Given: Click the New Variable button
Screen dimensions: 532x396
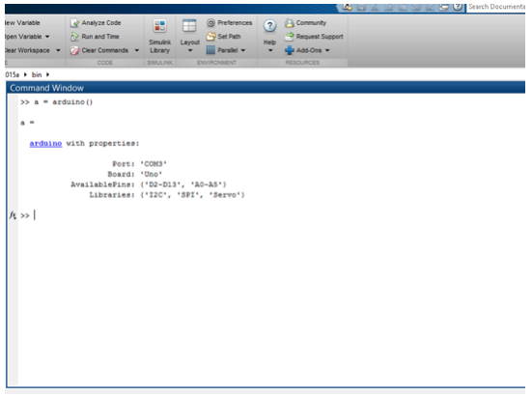Looking at the screenshot, I should (x=22, y=23).
